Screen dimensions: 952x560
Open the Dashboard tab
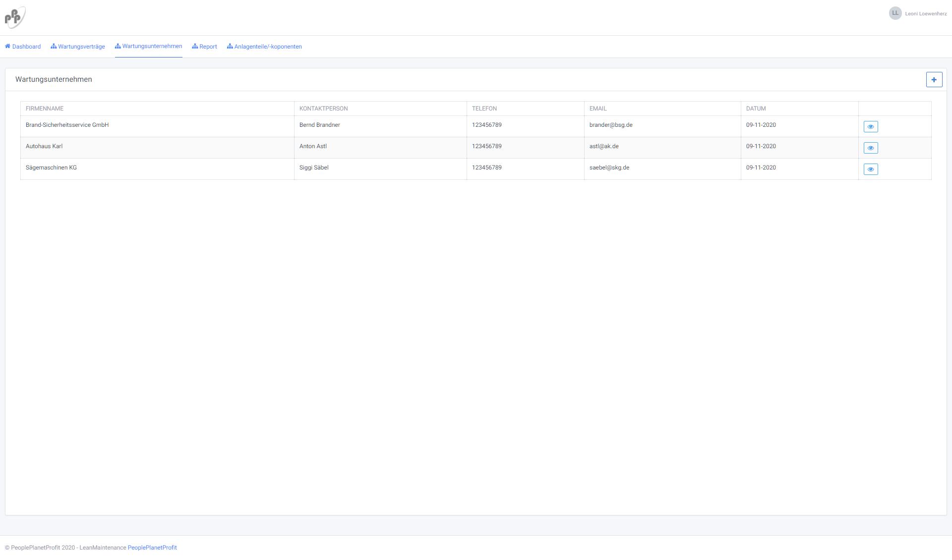(23, 47)
